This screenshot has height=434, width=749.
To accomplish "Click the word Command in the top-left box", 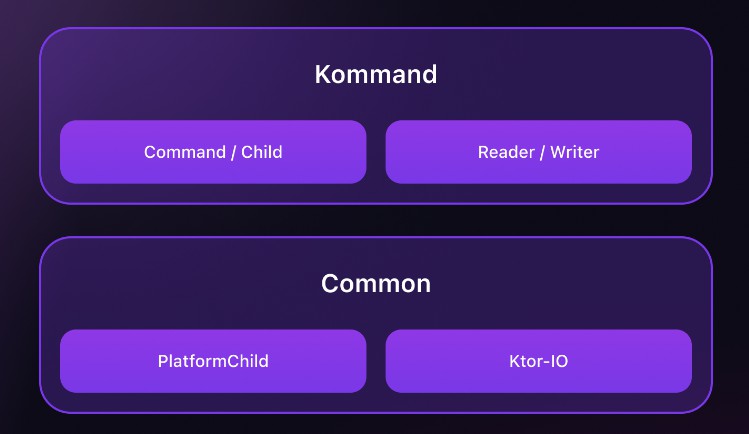I will click(x=185, y=152).
